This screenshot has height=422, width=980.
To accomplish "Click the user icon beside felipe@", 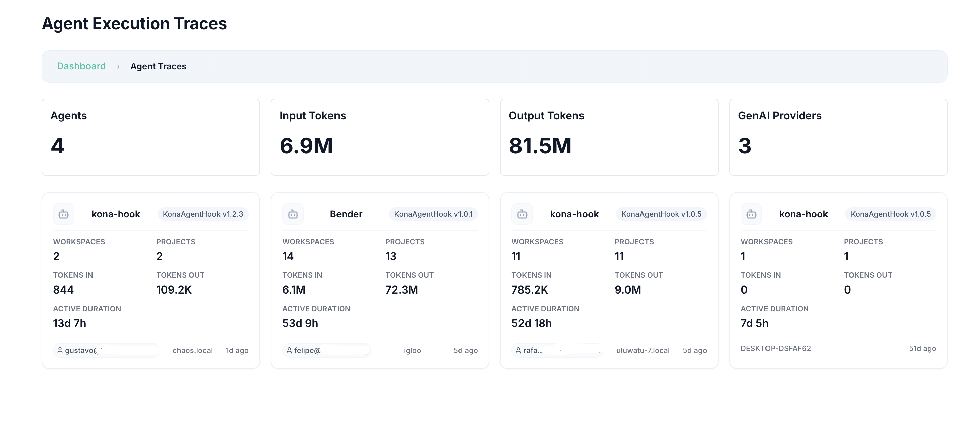I will [289, 351].
